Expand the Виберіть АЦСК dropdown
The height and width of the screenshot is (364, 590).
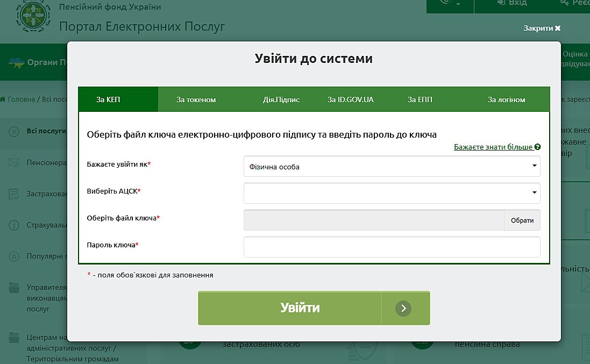(392, 192)
